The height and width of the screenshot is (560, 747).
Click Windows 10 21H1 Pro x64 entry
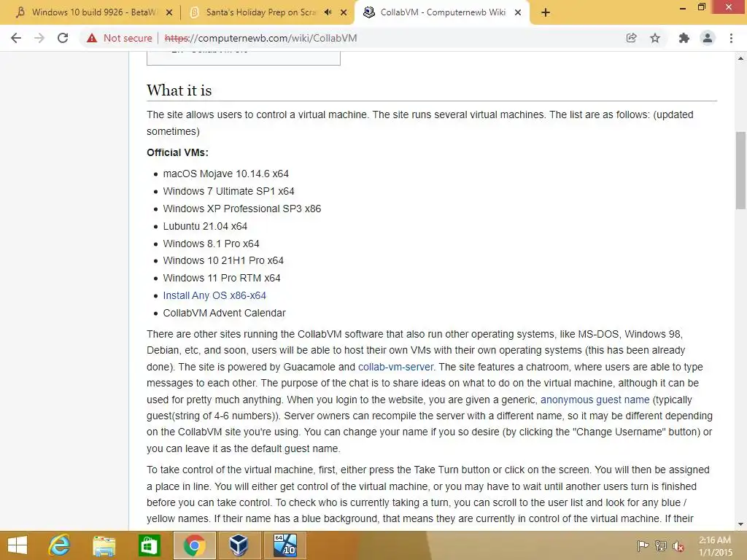pyautogui.click(x=223, y=261)
